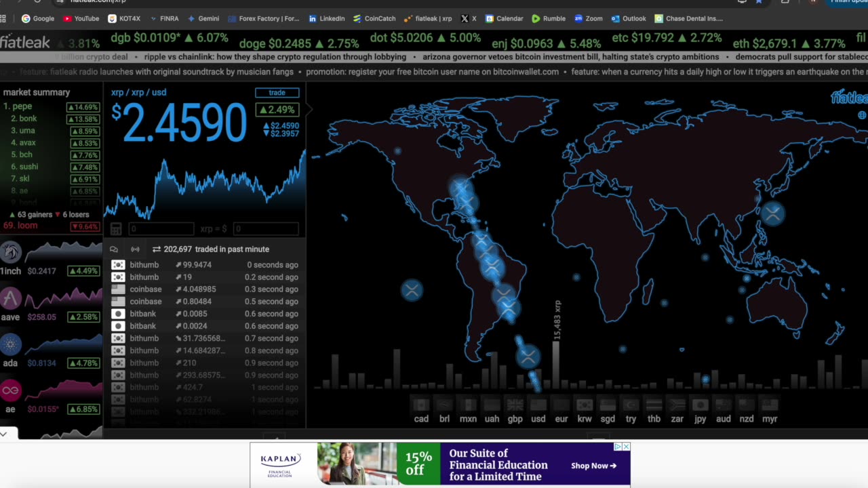Viewport: 868px width, 488px height.
Task: Open the KOT4X bookmark
Action: pyautogui.click(x=124, y=18)
